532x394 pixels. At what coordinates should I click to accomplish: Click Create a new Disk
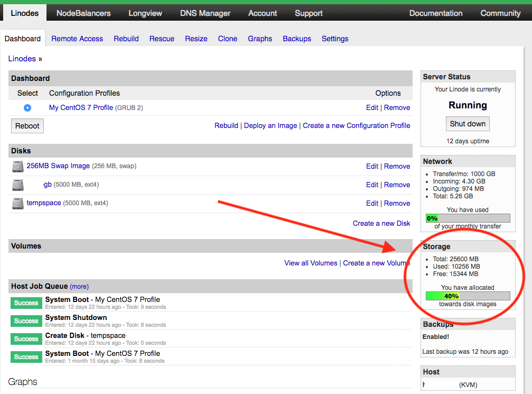[x=381, y=224]
